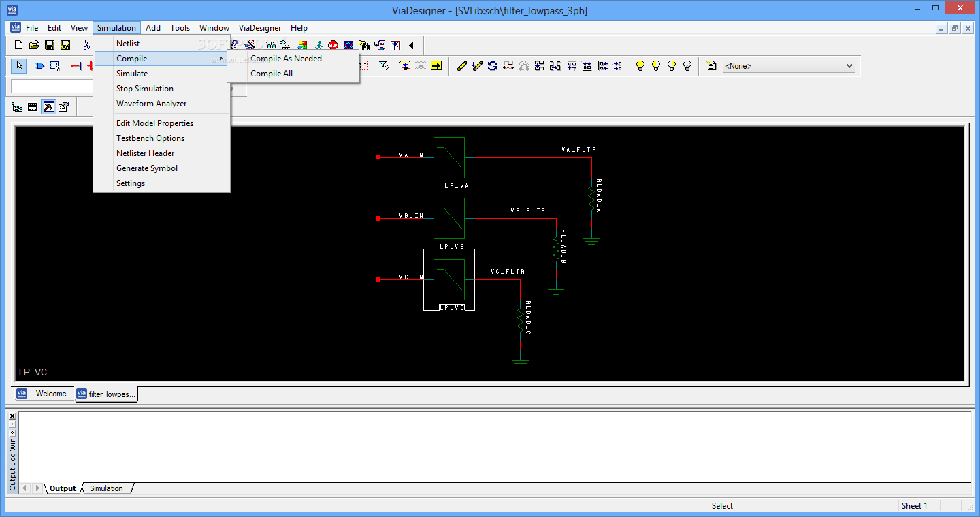980x517 pixels.
Task: Click the VC_FLTR net label
Action: click(x=508, y=271)
